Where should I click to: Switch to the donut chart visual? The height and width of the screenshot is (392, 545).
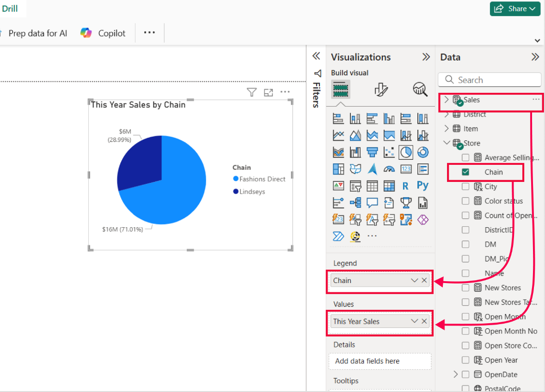click(423, 152)
